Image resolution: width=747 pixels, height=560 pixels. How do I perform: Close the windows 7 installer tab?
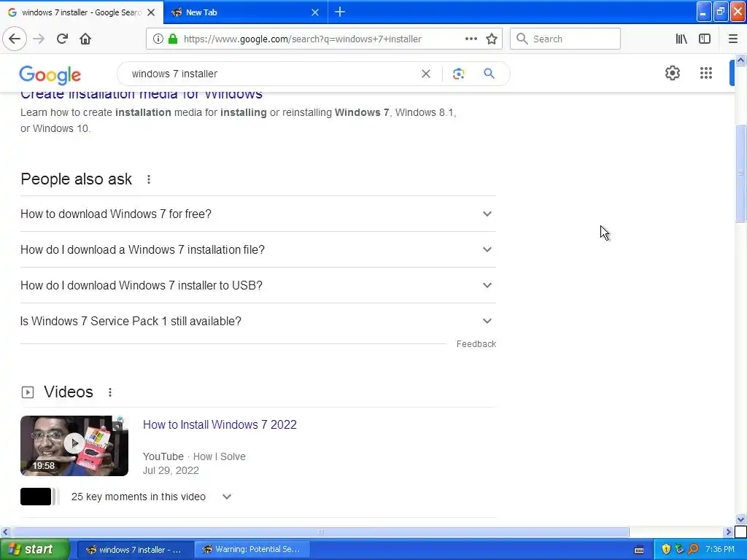pyautogui.click(x=151, y=12)
